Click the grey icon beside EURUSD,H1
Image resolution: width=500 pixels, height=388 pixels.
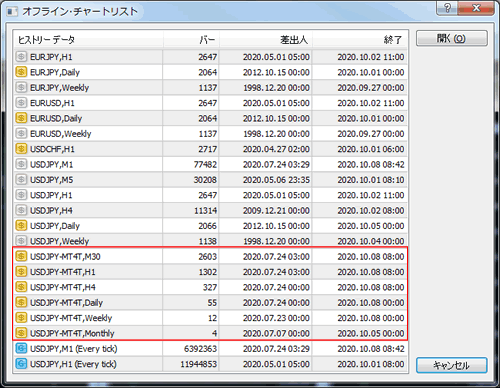(21, 103)
